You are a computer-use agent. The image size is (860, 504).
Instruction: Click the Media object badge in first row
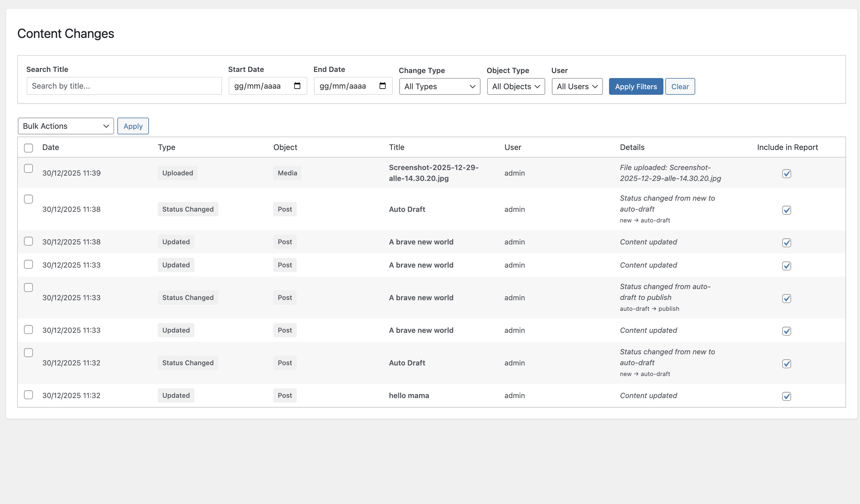tap(287, 173)
